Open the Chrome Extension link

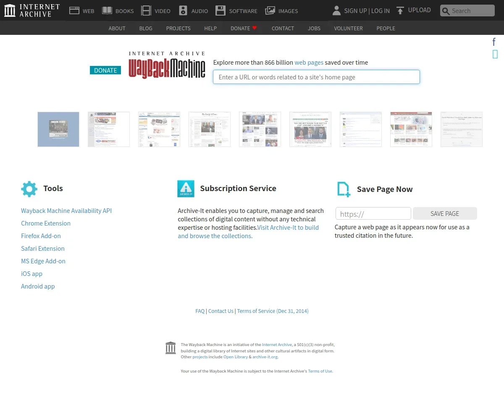[x=46, y=223]
